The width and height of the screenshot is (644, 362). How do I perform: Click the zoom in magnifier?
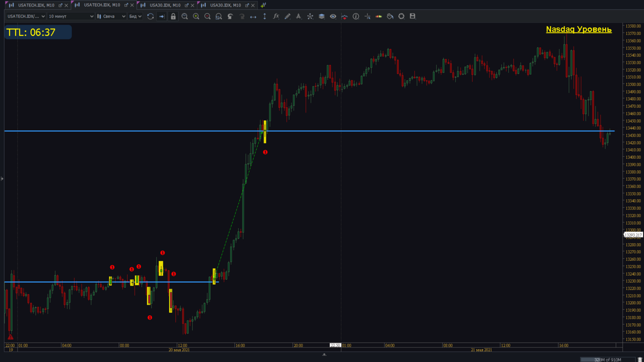(196, 16)
